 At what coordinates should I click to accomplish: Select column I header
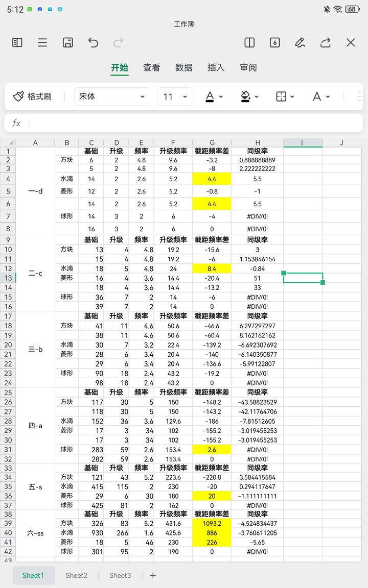303,142
